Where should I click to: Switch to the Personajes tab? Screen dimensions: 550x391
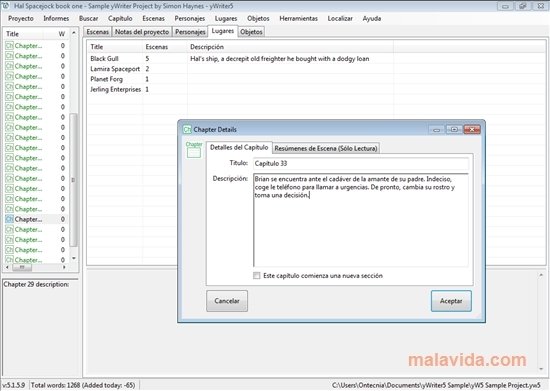(190, 32)
